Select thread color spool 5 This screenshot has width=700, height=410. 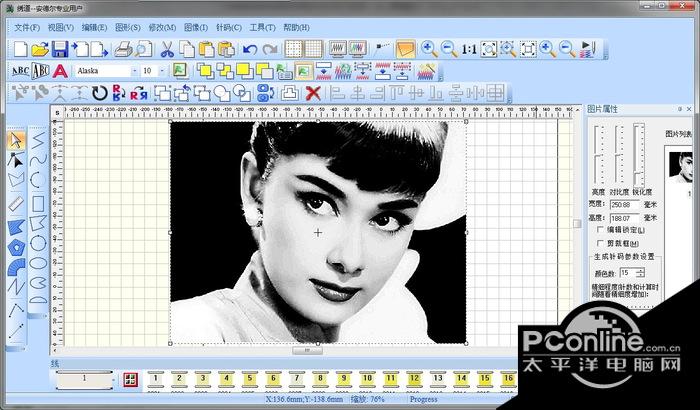coord(250,380)
